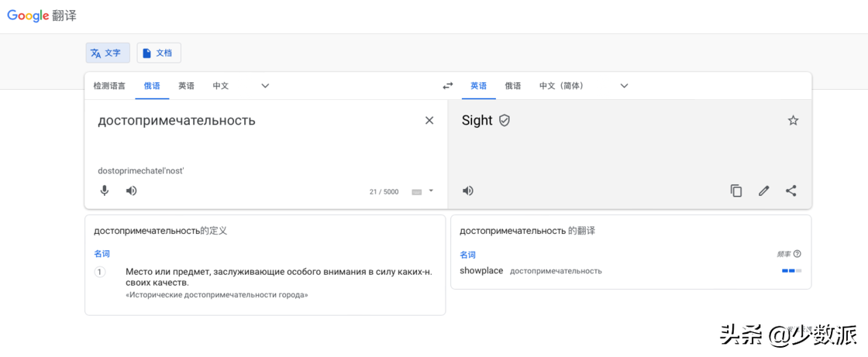Click the showplace translation entry
868x357 pixels.
(x=481, y=271)
